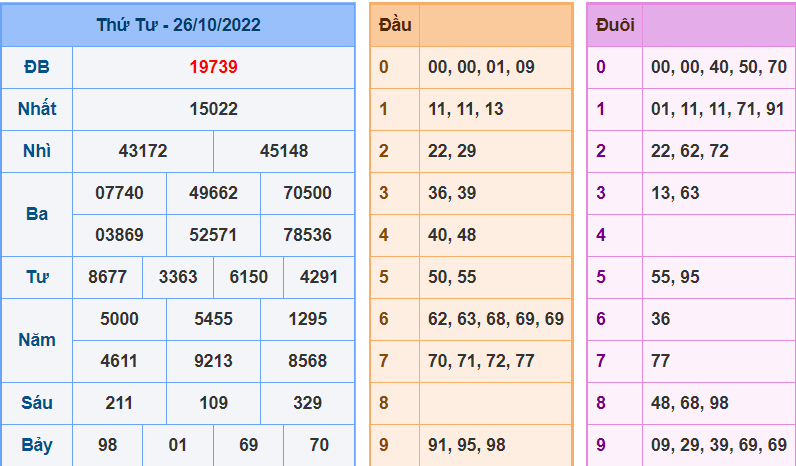796x466 pixels.
Task: Select fourth prize number 6150
Action: (248, 277)
